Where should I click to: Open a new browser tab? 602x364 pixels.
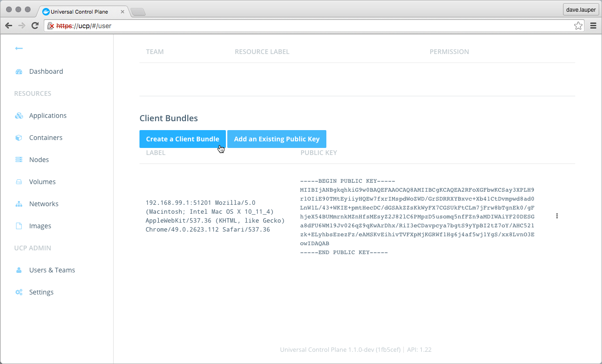[138, 12]
